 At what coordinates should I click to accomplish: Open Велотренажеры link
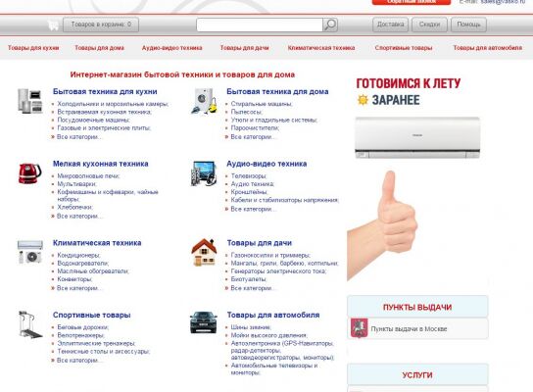click(x=81, y=335)
